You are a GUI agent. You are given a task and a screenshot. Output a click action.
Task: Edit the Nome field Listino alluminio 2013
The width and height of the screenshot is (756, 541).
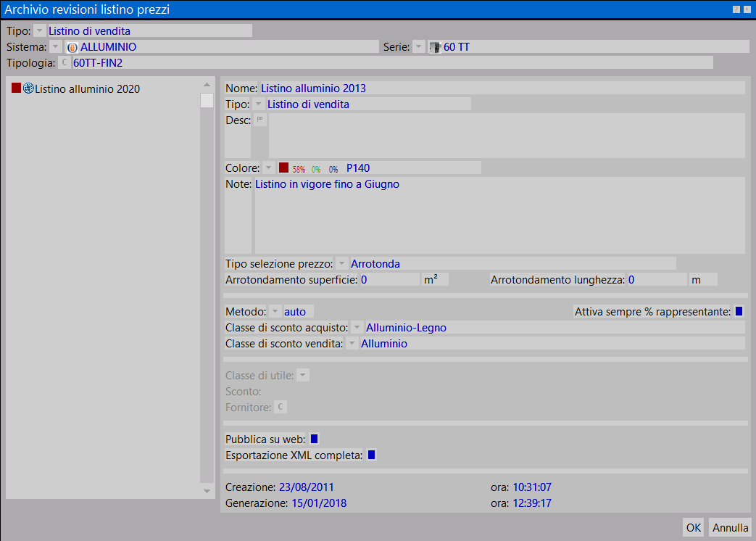pos(502,88)
